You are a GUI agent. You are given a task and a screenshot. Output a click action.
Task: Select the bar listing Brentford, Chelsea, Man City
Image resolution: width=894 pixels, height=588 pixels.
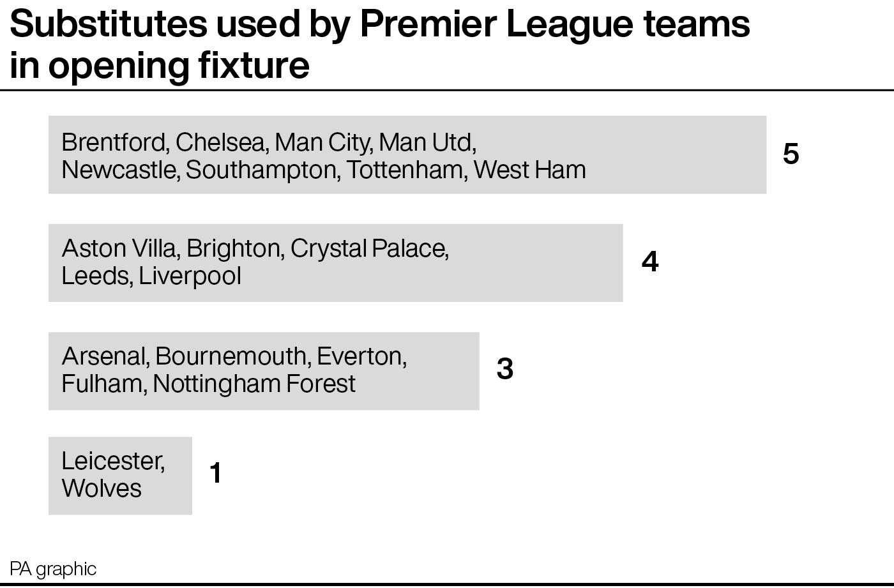[407, 155]
